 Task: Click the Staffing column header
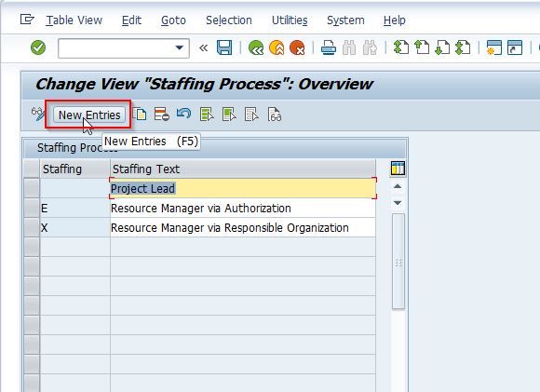(x=74, y=169)
